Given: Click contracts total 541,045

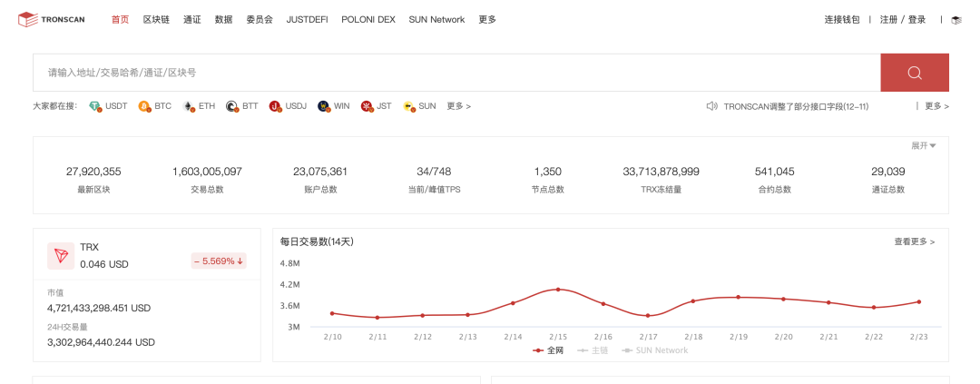Looking at the screenshot, I should (774, 172).
